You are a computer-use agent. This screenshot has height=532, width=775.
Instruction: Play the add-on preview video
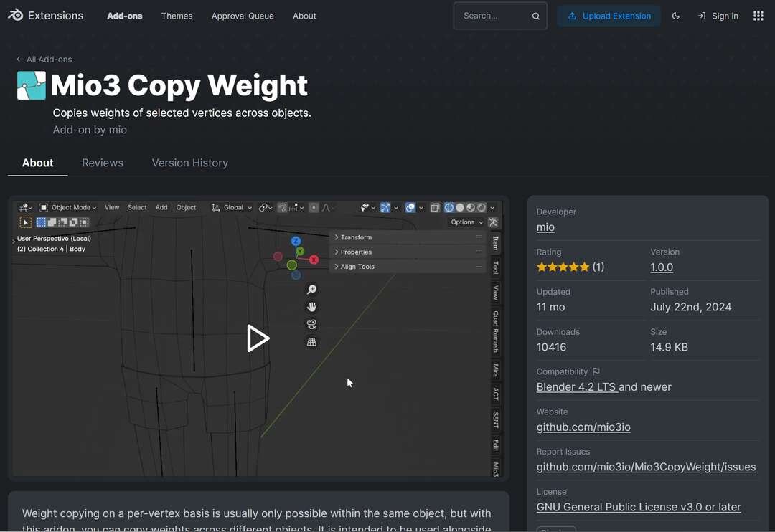tap(258, 338)
